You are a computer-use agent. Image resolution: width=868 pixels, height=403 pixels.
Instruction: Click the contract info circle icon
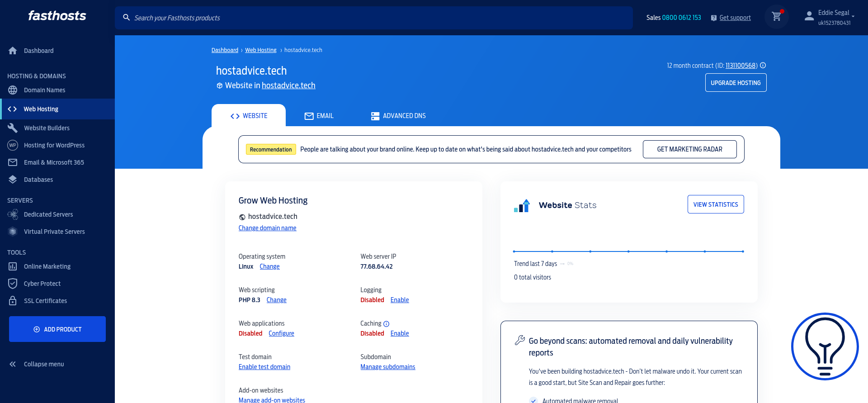[x=763, y=66]
